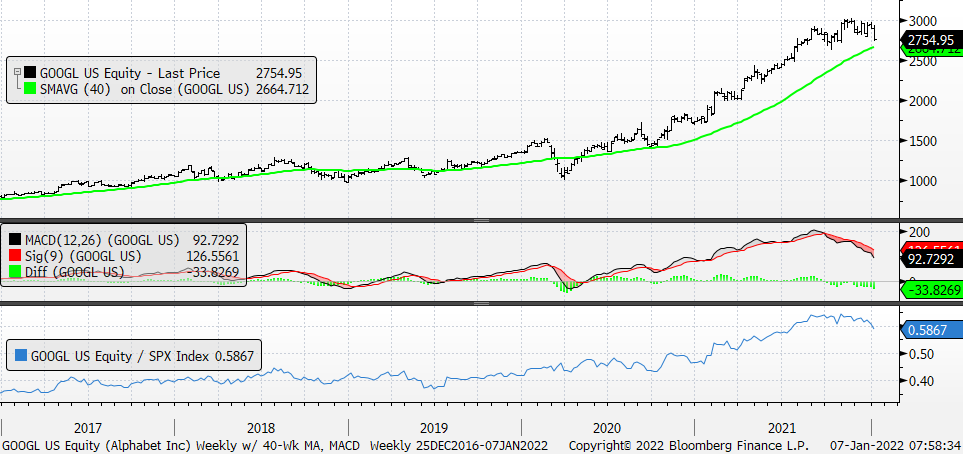The height and width of the screenshot is (454, 963).
Task: Collapse the GOOGL legend tree expander
Action: (x=18, y=72)
